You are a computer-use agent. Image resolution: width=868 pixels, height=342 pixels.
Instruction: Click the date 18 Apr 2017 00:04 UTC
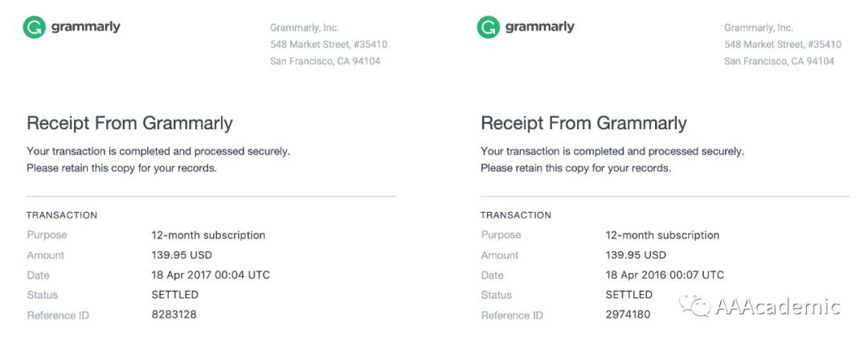pos(211,275)
